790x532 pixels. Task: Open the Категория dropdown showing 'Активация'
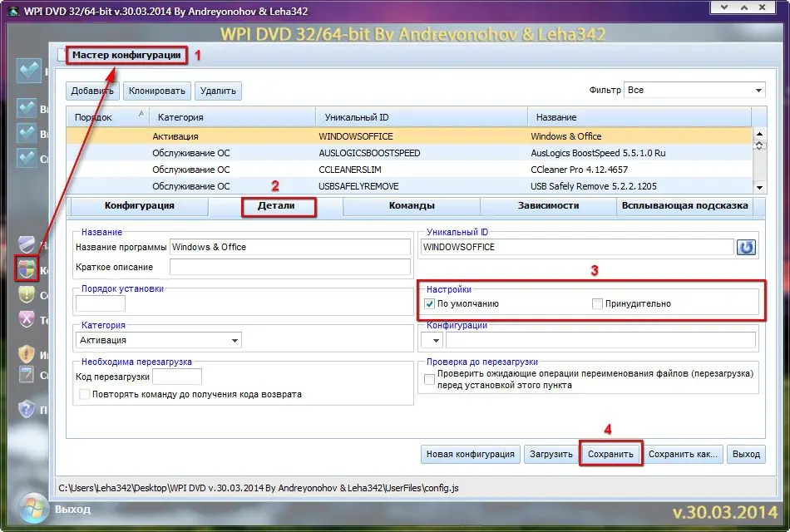(x=158, y=340)
